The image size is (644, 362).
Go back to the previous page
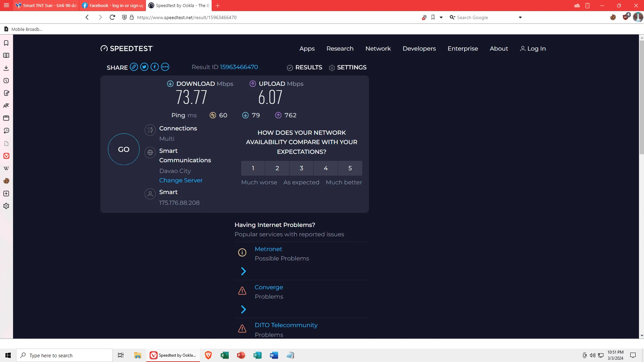(87, 17)
